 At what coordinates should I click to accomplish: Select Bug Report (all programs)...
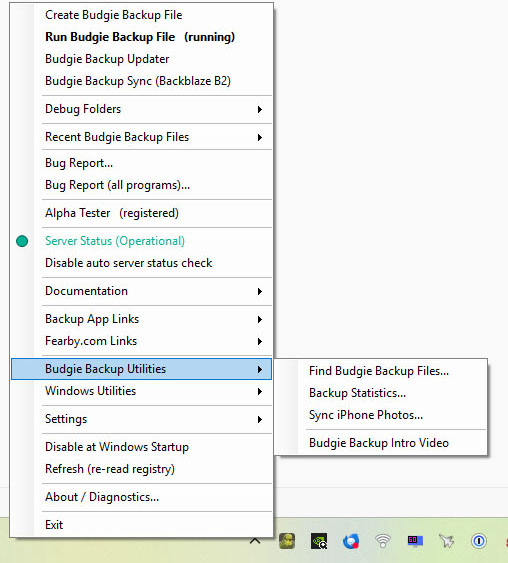[x=141, y=185]
